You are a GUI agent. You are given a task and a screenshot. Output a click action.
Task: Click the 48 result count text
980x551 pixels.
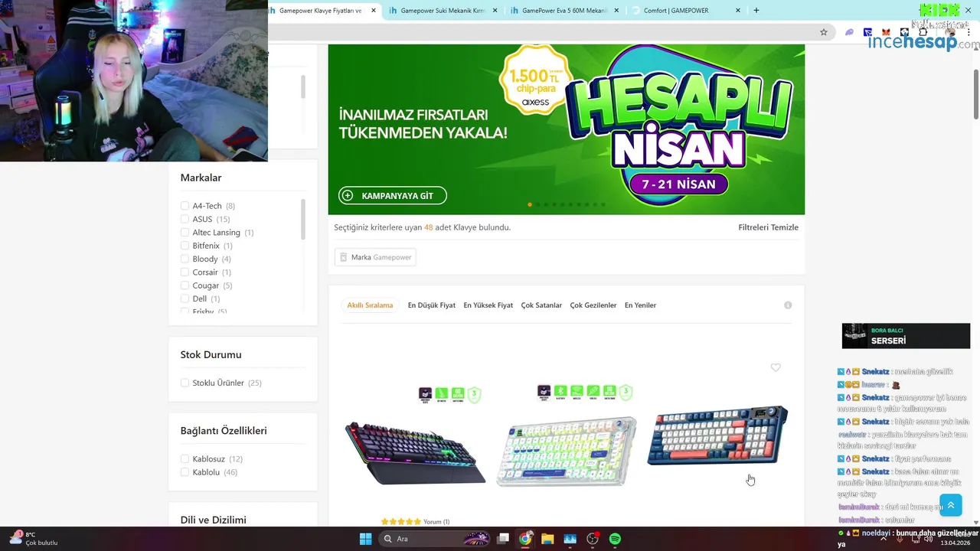click(428, 227)
